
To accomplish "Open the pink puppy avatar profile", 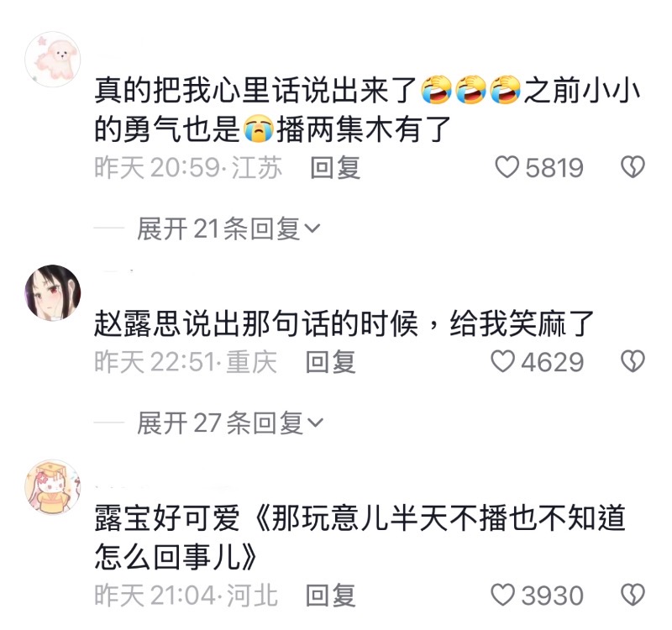I will [x=53, y=59].
